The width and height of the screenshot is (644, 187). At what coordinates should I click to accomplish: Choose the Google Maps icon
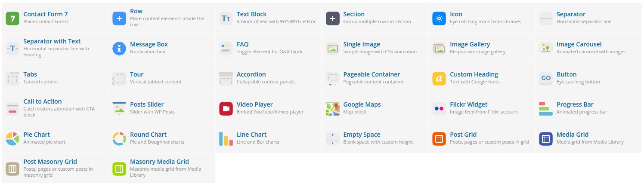(x=333, y=109)
